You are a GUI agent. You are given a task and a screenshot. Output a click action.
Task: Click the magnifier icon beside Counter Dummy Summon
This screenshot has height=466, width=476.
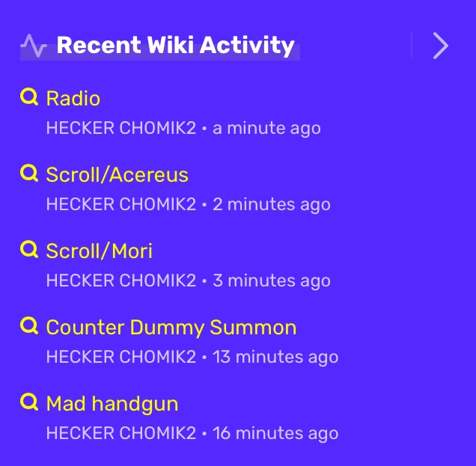tap(29, 326)
